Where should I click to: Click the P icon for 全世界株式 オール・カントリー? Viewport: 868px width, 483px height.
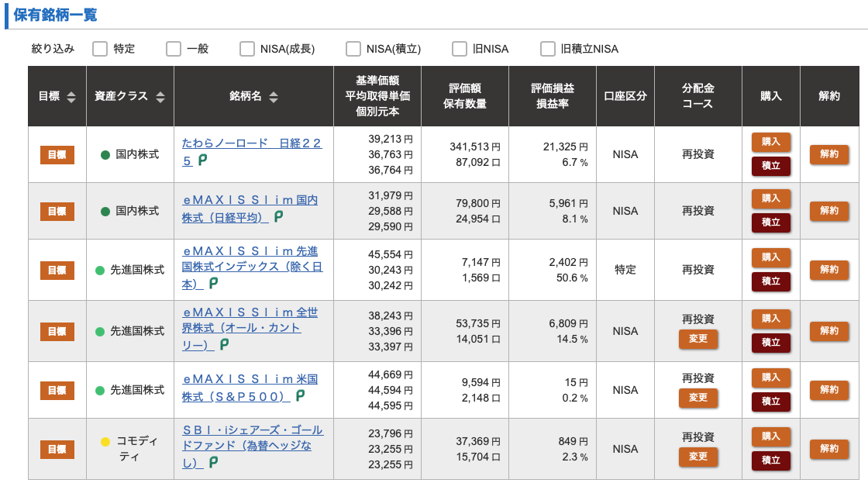[224, 344]
